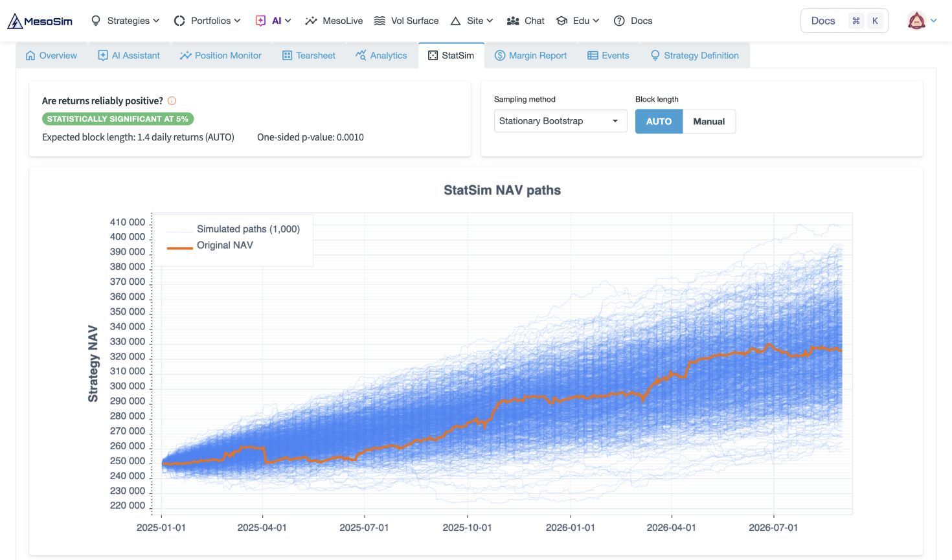Click the Chat people icon
The width and height of the screenshot is (952, 560).
(x=513, y=21)
